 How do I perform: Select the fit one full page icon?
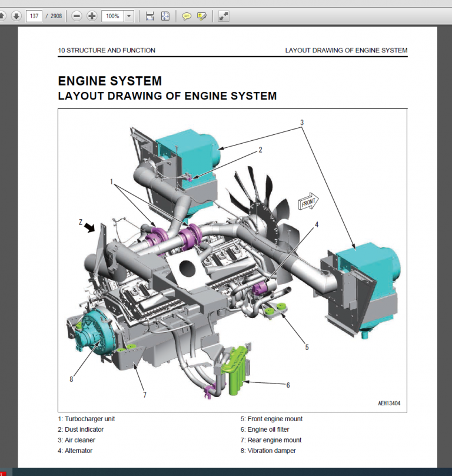tap(165, 16)
